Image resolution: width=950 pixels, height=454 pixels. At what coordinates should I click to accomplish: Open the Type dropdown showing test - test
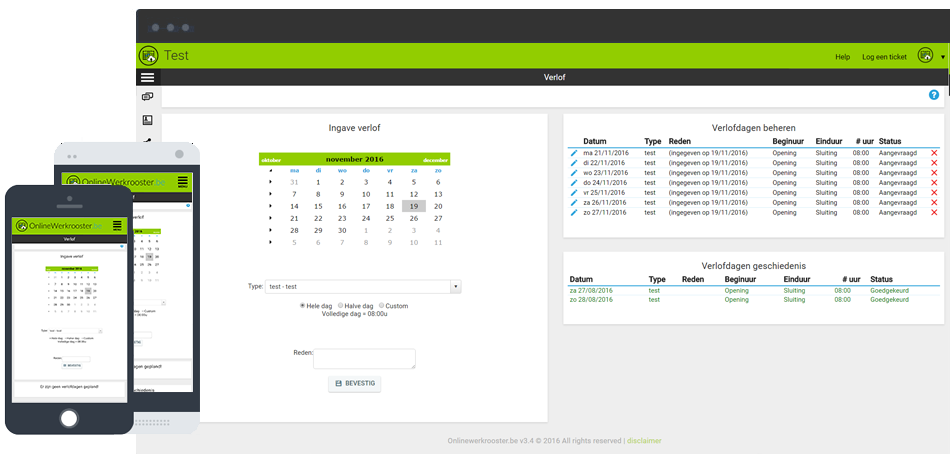tap(363, 287)
